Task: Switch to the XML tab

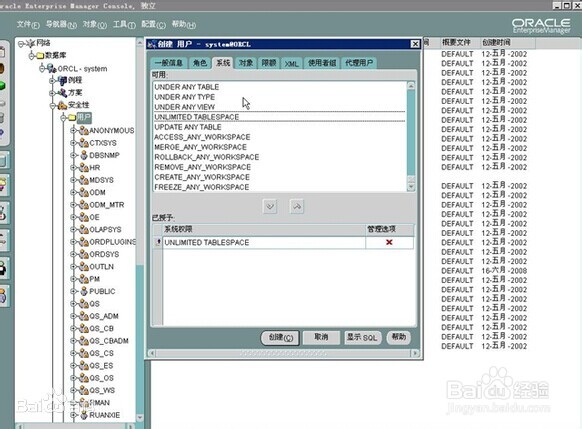Action: pos(291,63)
